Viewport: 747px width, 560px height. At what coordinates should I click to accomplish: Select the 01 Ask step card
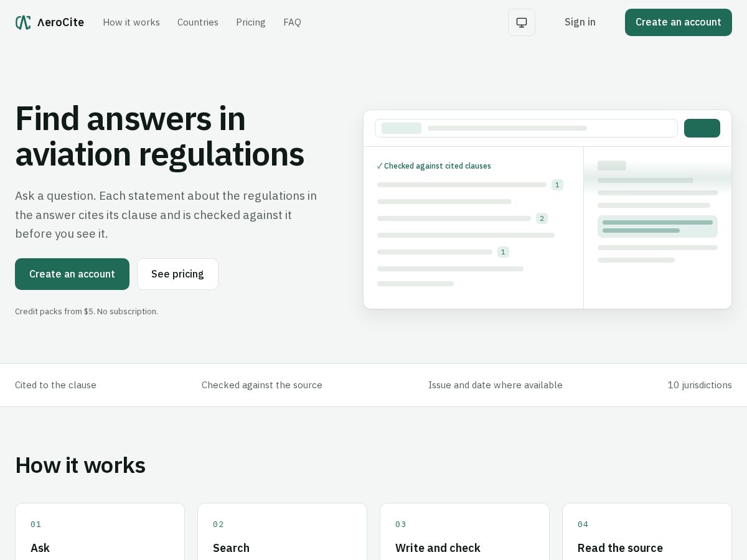coord(100,532)
